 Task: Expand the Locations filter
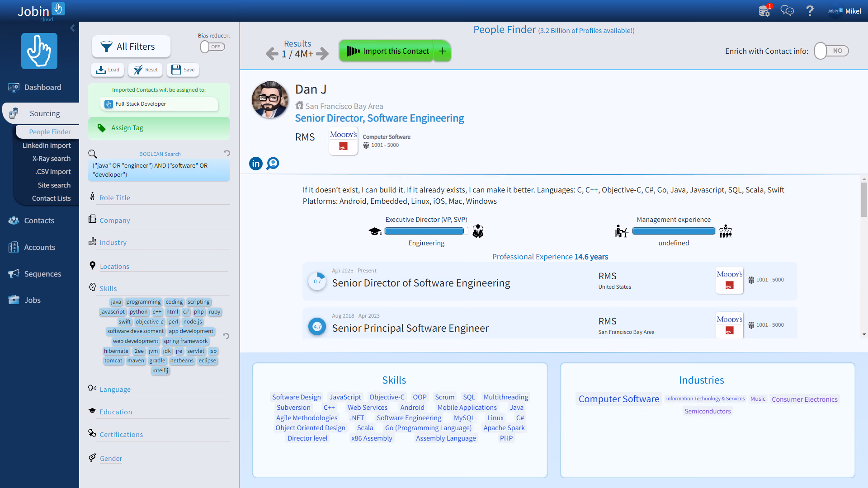(x=114, y=266)
